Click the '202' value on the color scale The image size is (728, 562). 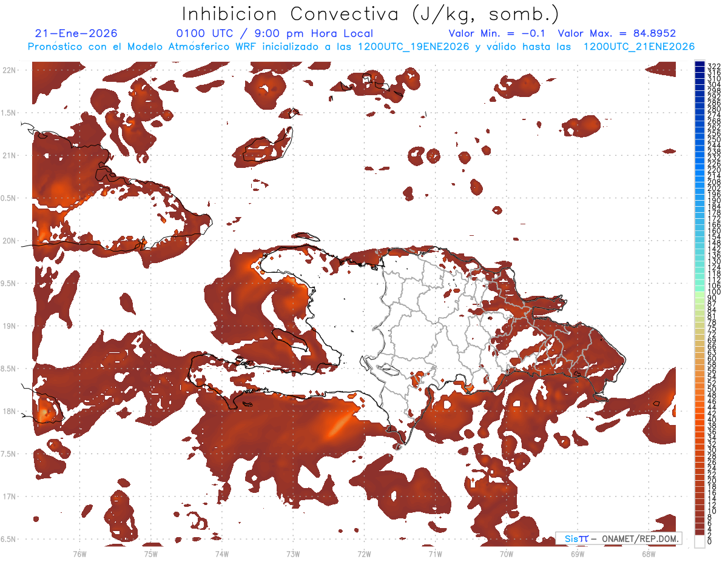tap(715, 188)
